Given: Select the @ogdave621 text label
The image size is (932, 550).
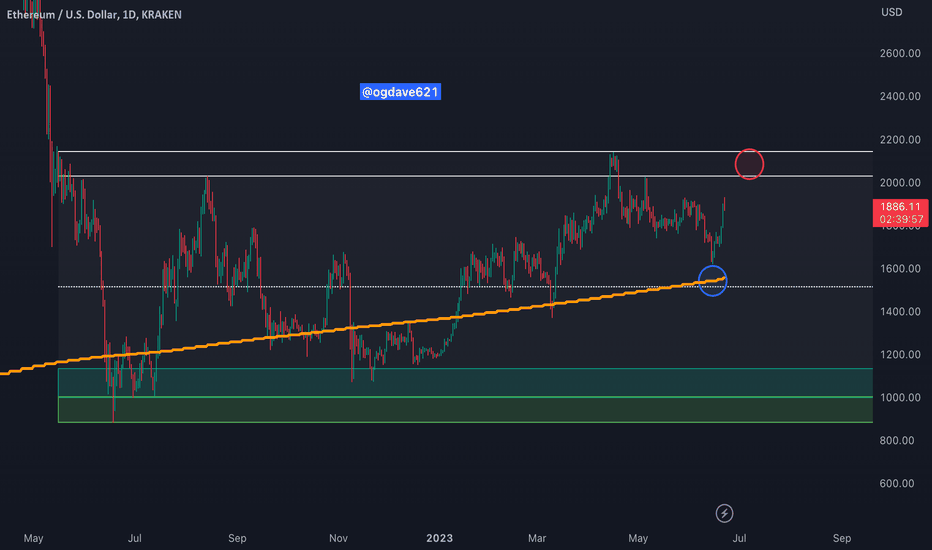Looking at the screenshot, I should pyautogui.click(x=400, y=92).
